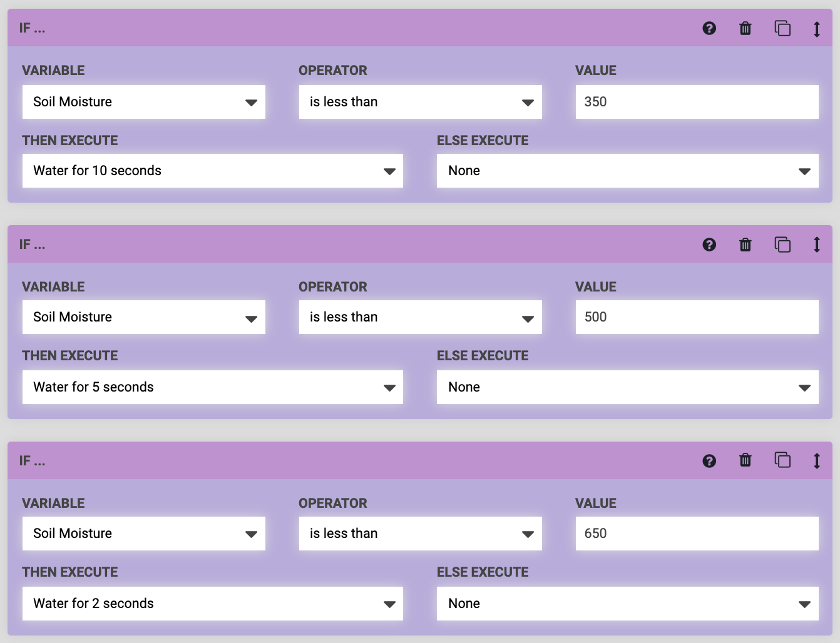Click the reorder arrows on the third rule
The image size is (840, 643).
click(816, 461)
